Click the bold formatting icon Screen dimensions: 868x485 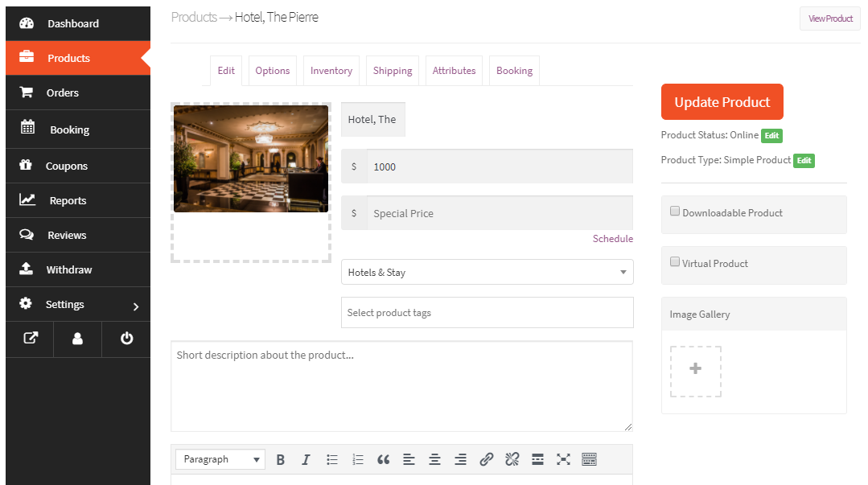click(281, 459)
